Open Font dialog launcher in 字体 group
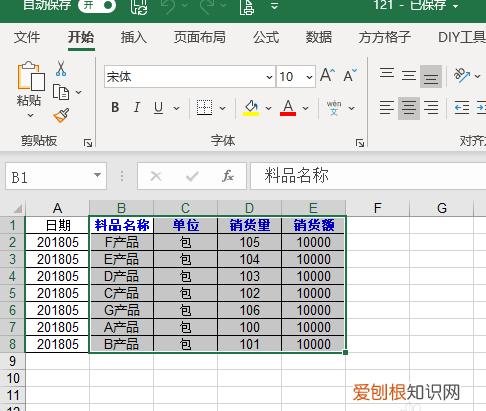This screenshot has height=411, width=486. [x=360, y=143]
